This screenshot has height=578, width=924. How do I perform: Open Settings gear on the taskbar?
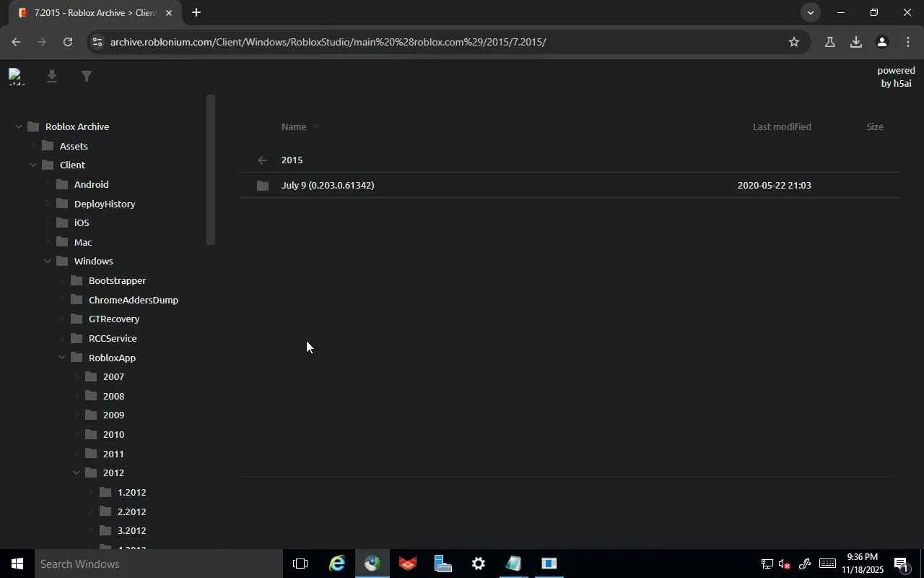click(478, 564)
